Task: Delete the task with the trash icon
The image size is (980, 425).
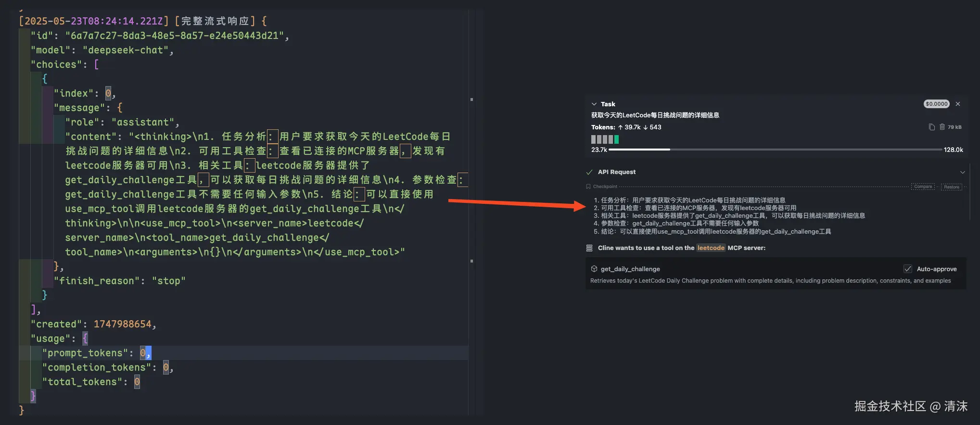Action: coord(942,127)
